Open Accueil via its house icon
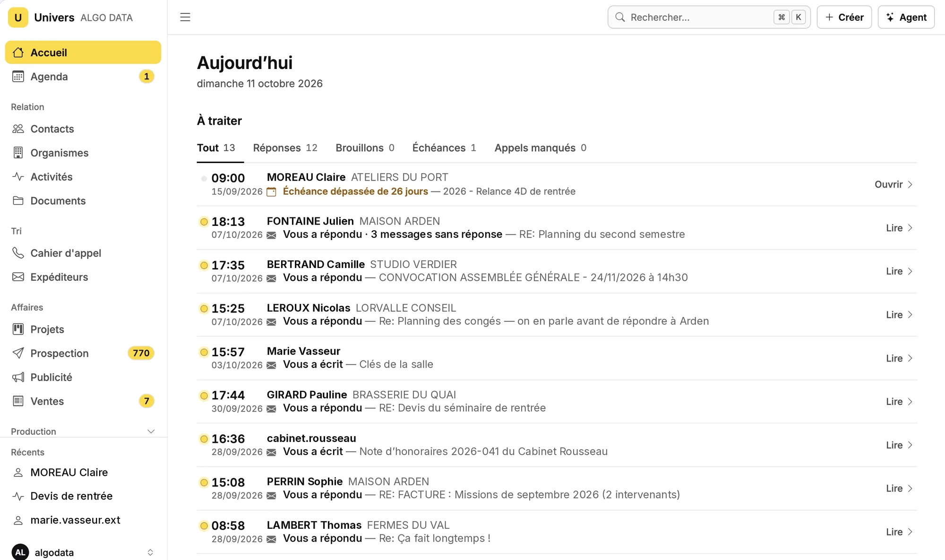Screen dimensions: 945x560 pyautogui.click(x=18, y=52)
